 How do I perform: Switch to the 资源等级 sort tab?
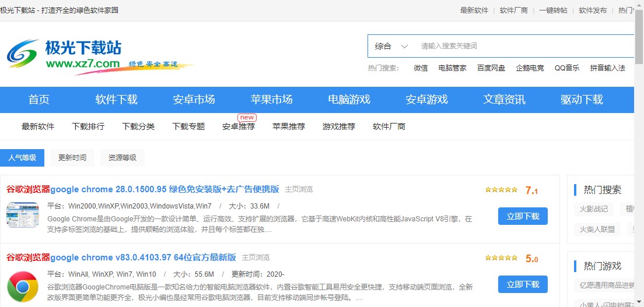123,158
